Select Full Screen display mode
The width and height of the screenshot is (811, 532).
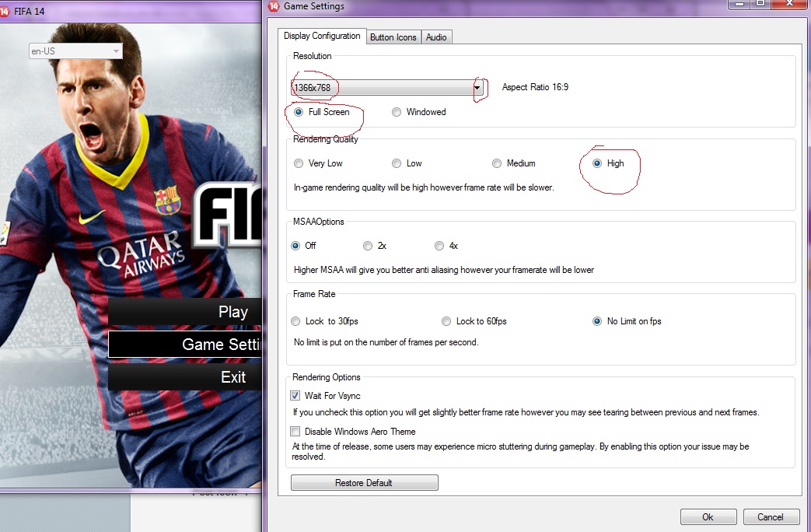pos(299,112)
